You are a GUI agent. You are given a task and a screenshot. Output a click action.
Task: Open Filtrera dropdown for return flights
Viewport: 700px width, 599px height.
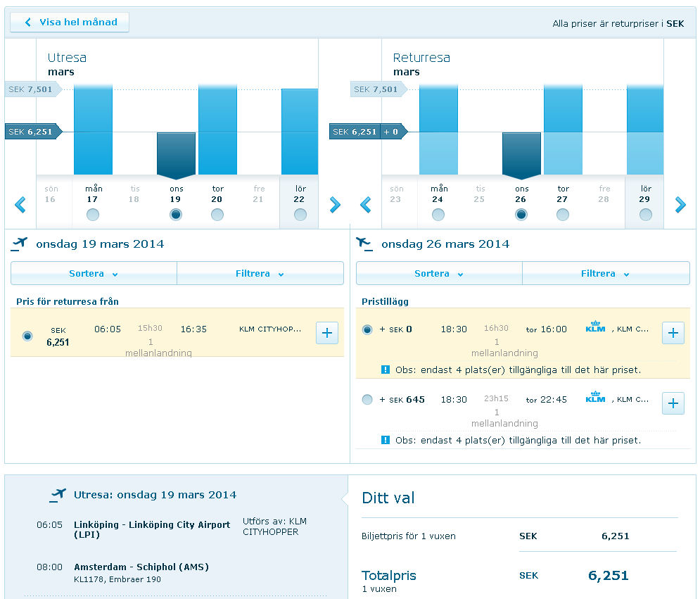[x=605, y=274]
